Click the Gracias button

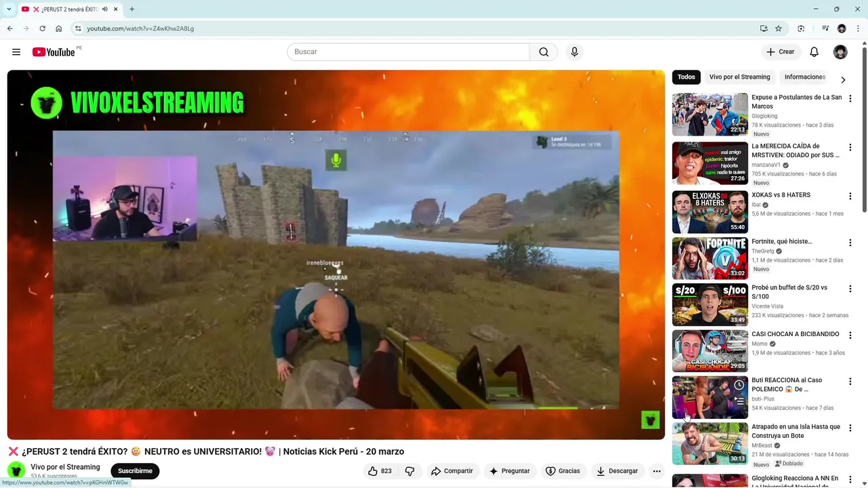563,471
